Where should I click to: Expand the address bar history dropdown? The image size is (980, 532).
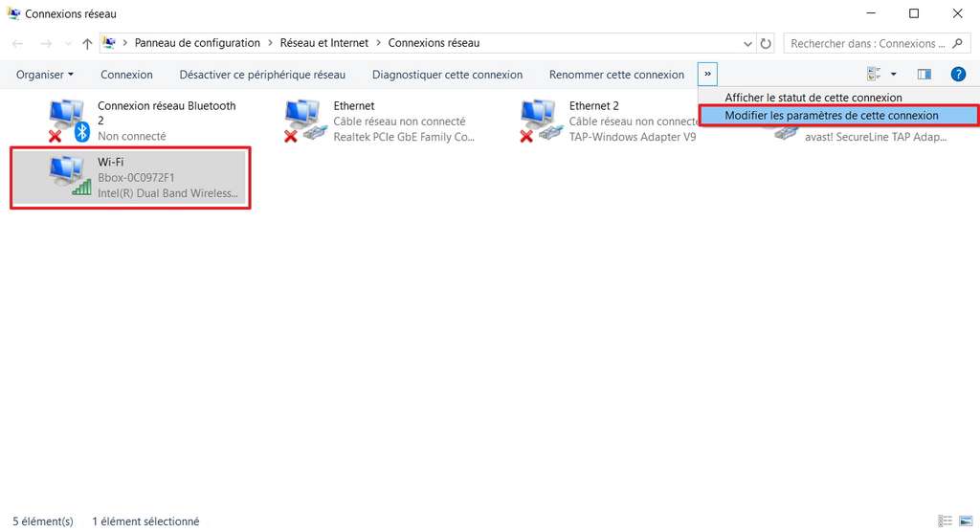pos(748,43)
